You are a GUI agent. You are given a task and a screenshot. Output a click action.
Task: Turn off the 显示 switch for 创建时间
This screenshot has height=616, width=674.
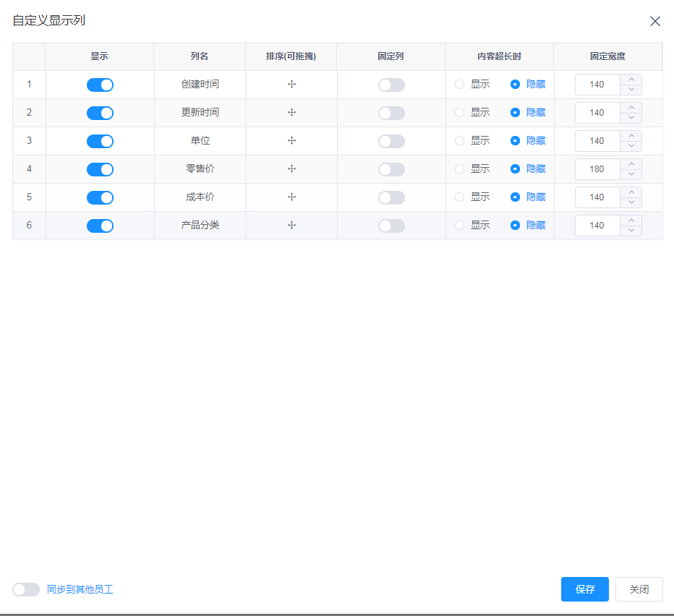[100, 85]
